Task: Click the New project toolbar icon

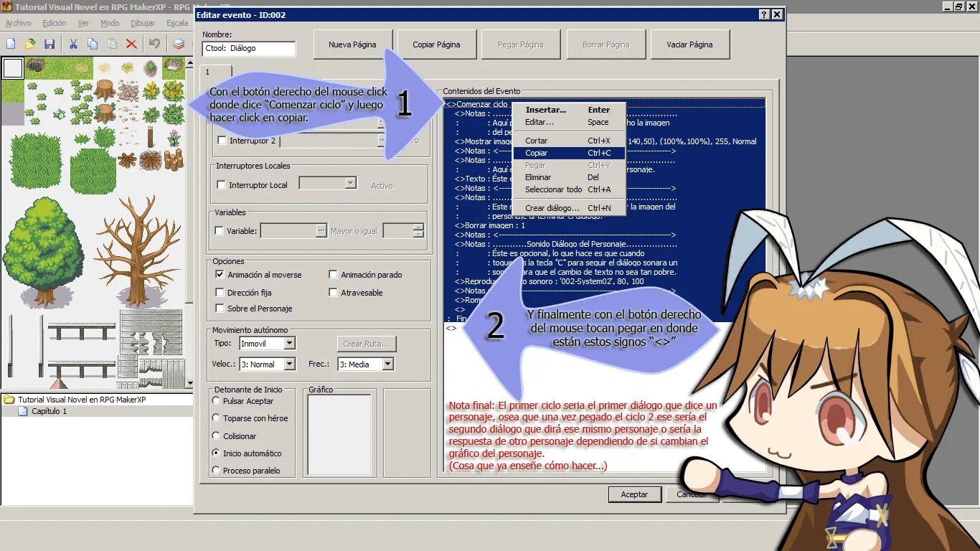Action: coord(11,44)
